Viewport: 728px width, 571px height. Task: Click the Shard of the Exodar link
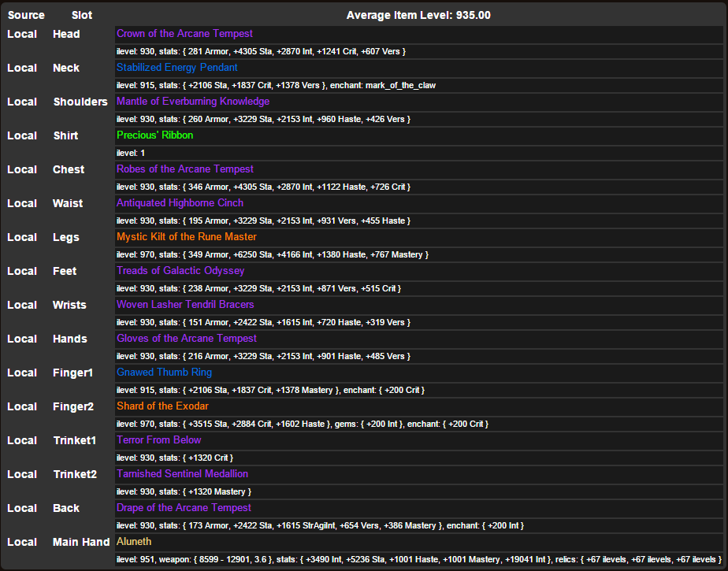[x=162, y=406]
